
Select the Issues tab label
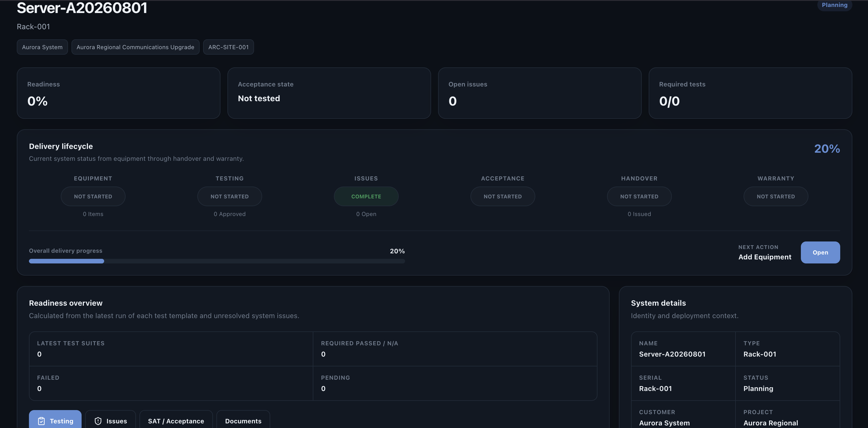[117, 421]
